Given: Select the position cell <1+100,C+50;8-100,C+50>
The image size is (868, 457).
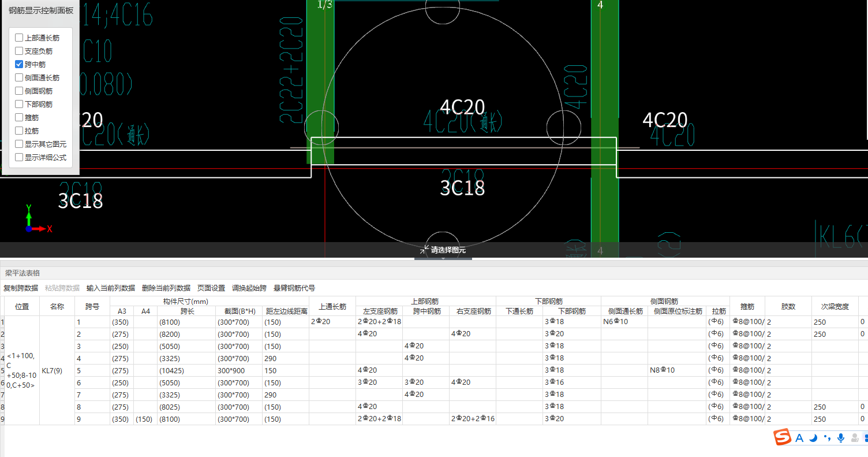Looking at the screenshot, I should 22,370.
